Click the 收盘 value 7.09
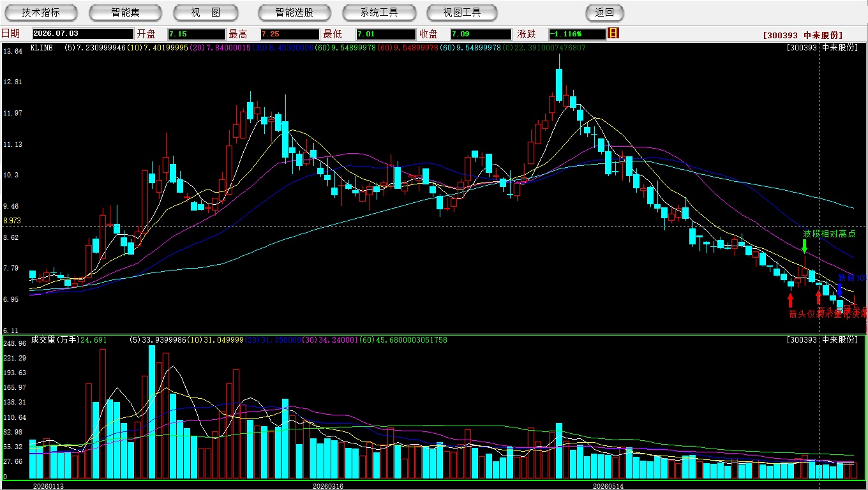The image size is (868, 490). (481, 34)
